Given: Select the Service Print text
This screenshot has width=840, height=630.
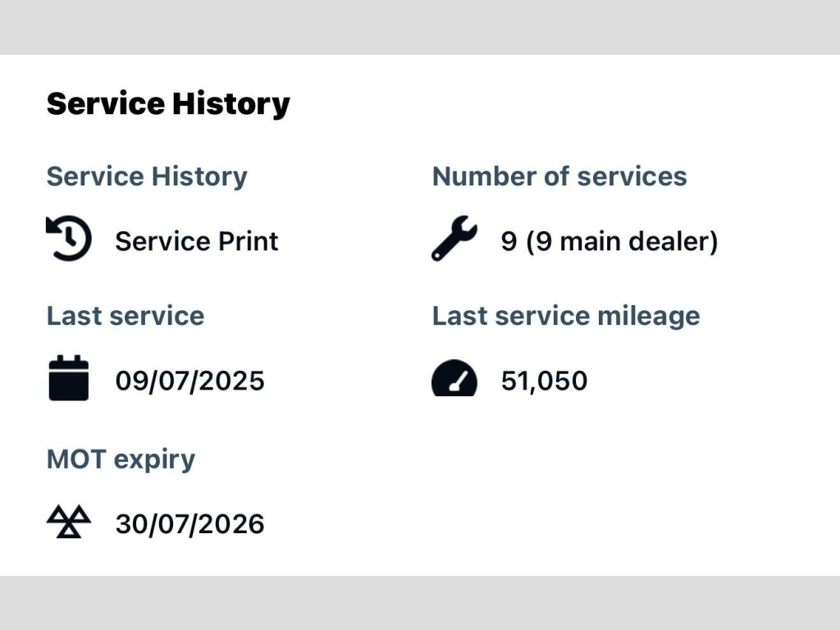Looking at the screenshot, I should point(197,241).
